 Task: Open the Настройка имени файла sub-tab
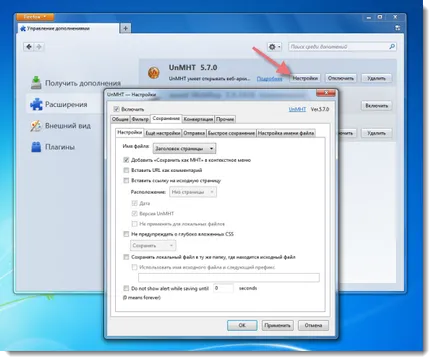(x=286, y=133)
